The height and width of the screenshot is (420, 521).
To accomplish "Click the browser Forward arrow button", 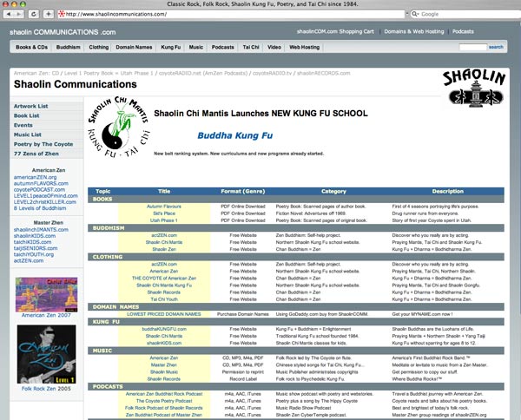I will coord(21,15).
